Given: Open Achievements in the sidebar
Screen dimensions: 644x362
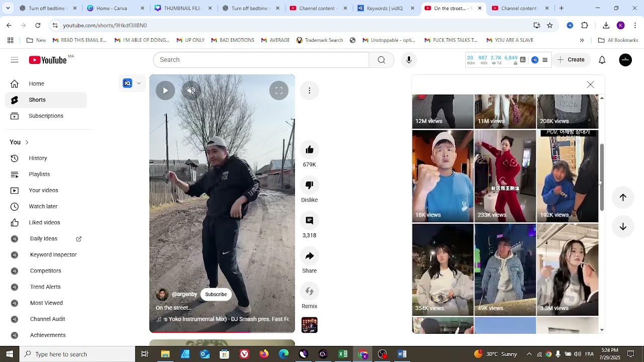Looking at the screenshot, I should point(46,335).
